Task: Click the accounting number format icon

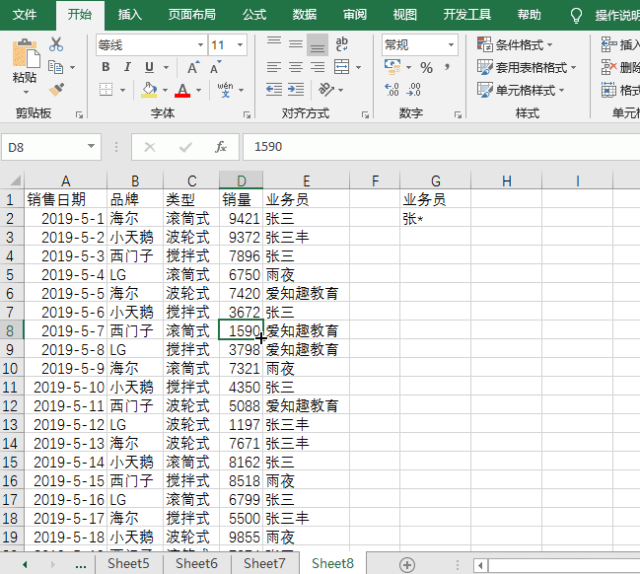Action: [393, 67]
